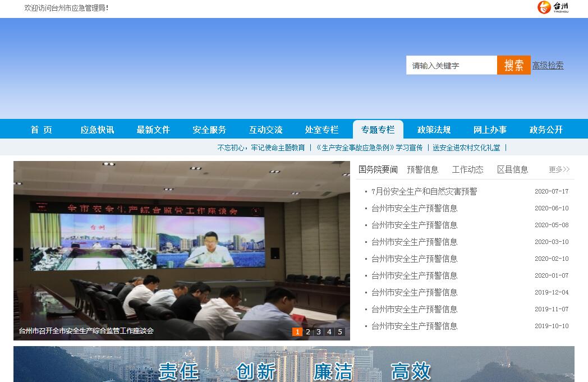Screen dimensions: 588x382
Task: Jump to slide 5 of the carousel
Action: click(340, 332)
